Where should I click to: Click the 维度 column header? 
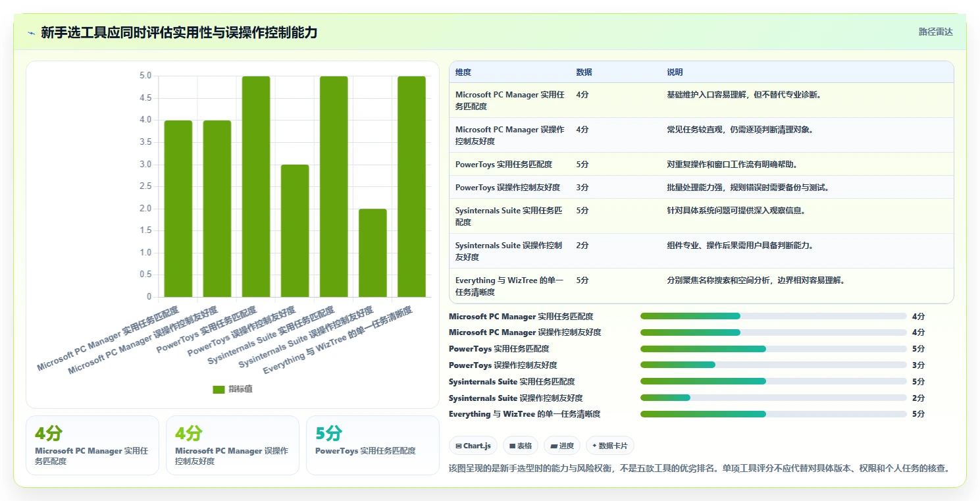(463, 72)
